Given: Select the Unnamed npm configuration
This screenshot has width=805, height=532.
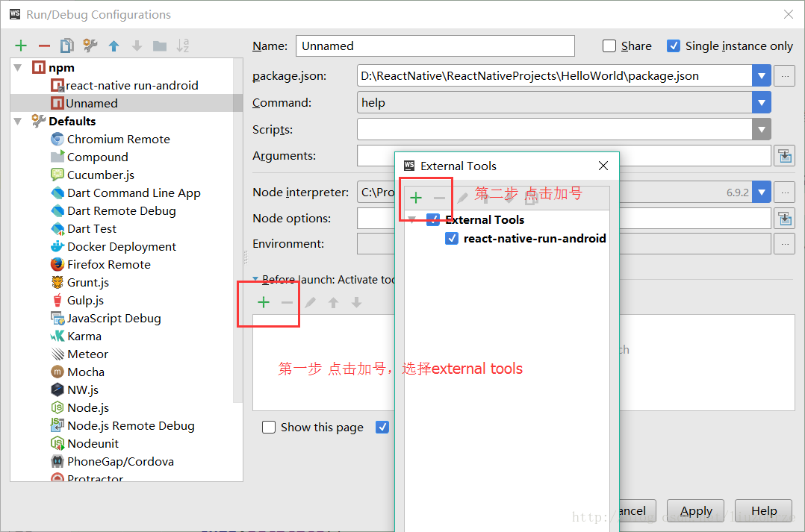Looking at the screenshot, I should [84, 103].
